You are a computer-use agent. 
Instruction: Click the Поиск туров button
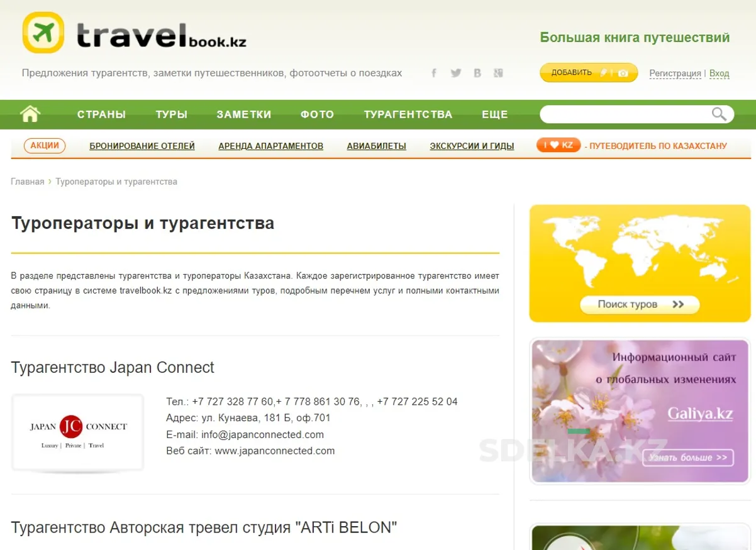coord(640,304)
